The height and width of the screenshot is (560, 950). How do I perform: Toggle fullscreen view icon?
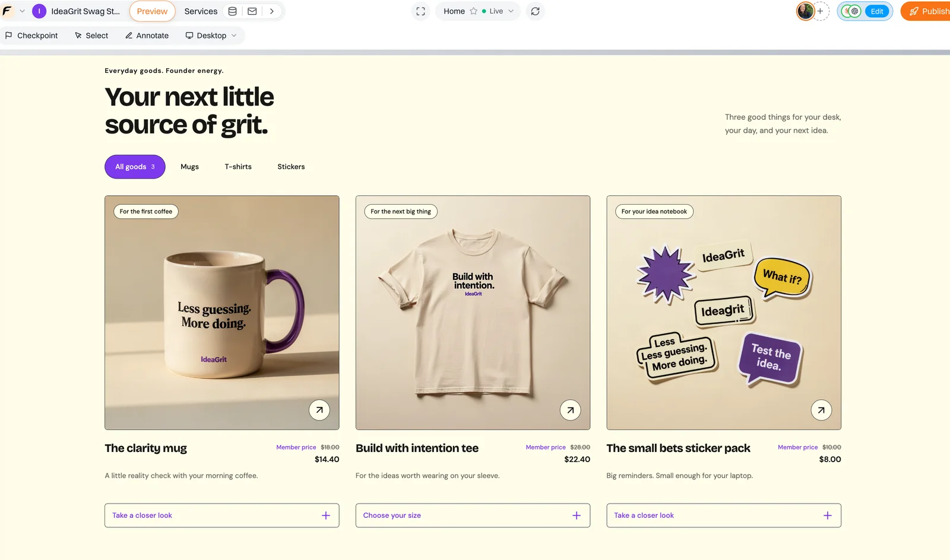coord(420,11)
